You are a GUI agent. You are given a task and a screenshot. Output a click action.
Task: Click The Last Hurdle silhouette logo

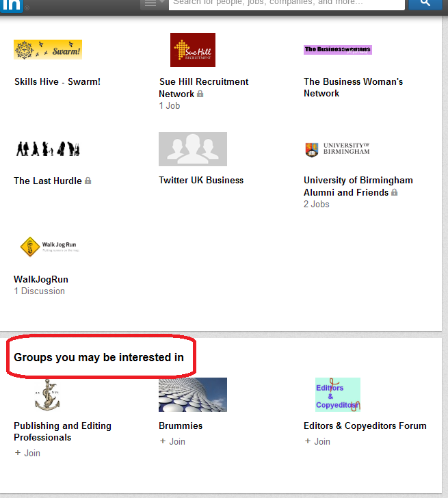pyautogui.click(x=48, y=148)
